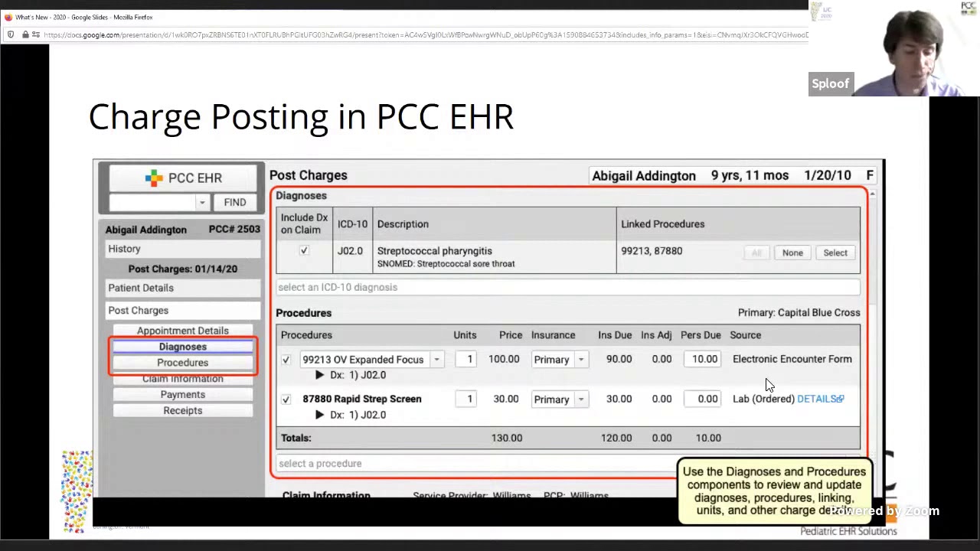Click Electronic Encounter Form source text

pyautogui.click(x=792, y=359)
